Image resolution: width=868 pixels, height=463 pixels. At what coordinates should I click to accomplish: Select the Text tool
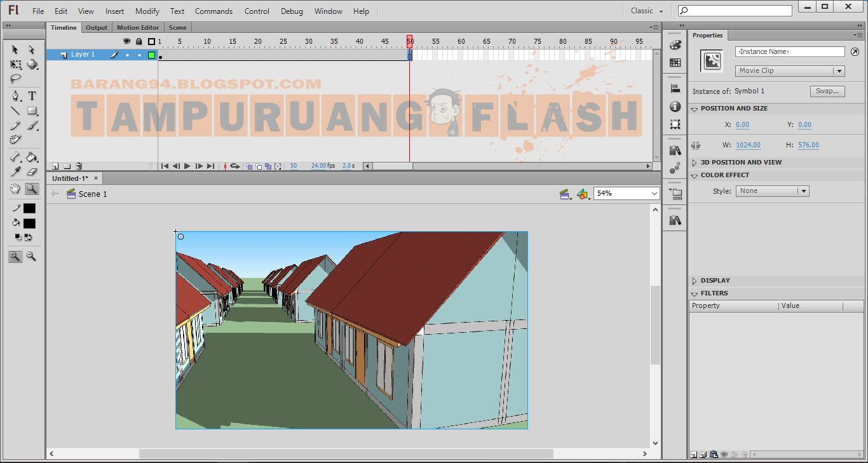(32, 96)
